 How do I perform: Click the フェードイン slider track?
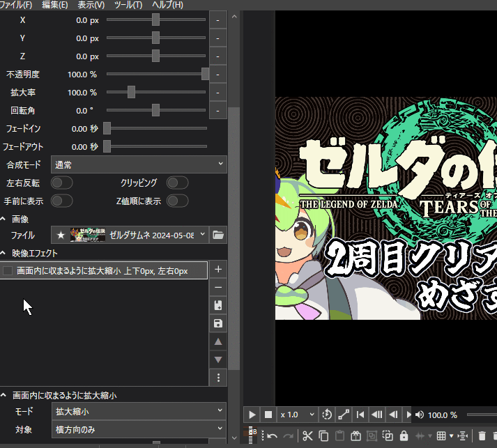pyautogui.click(x=157, y=128)
